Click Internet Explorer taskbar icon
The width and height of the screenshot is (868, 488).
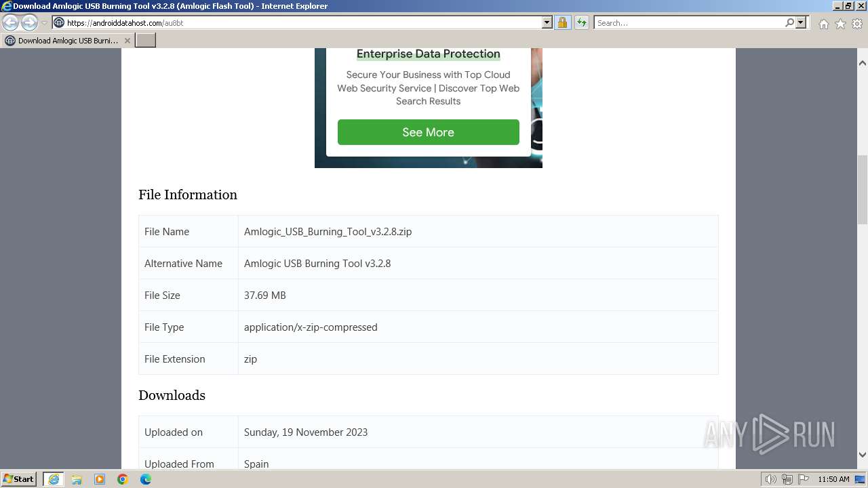click(54, 479)
